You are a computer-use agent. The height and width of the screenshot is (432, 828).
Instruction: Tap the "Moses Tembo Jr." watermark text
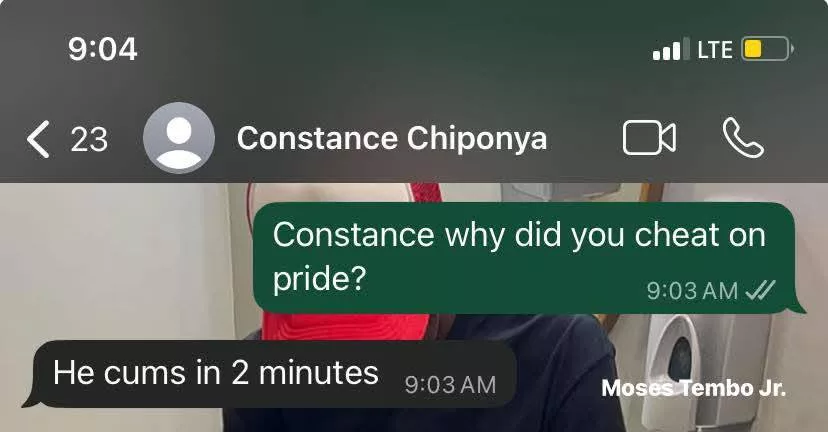[x=694, y=388]
